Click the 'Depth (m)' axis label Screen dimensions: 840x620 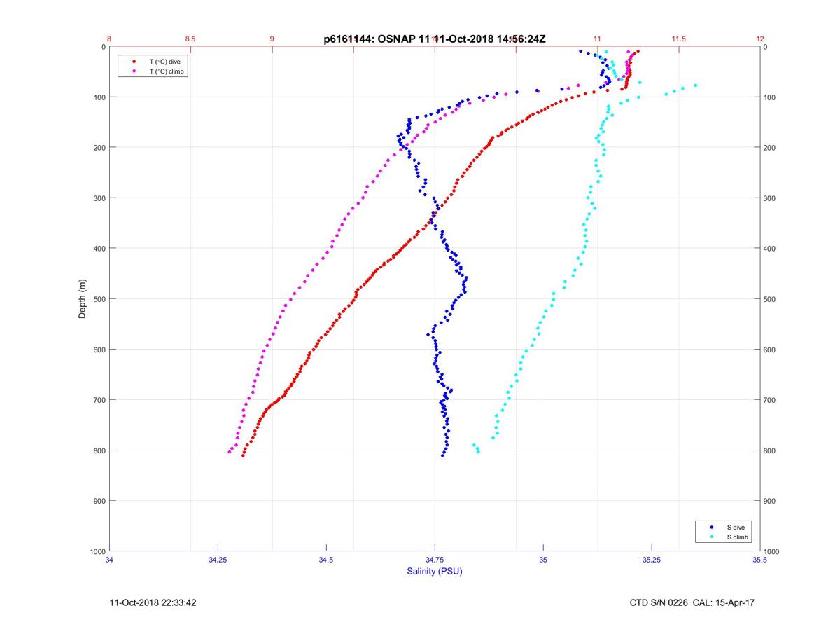[x=82, y=298]
